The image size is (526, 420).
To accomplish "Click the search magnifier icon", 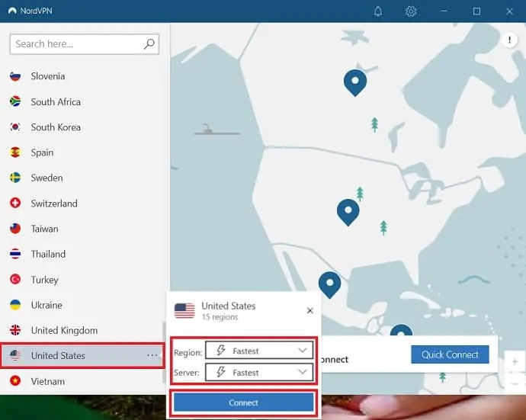I will pos(149,44).
